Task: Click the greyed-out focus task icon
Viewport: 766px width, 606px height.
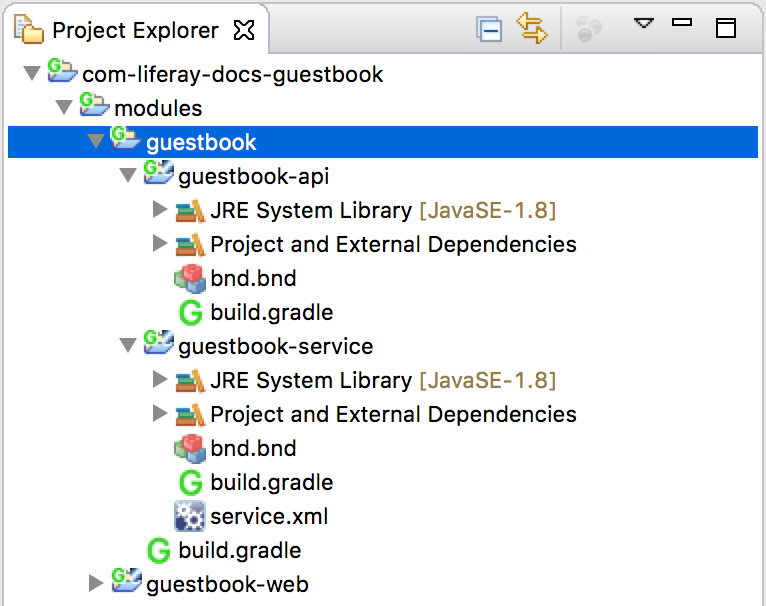Action: (588, 29)
